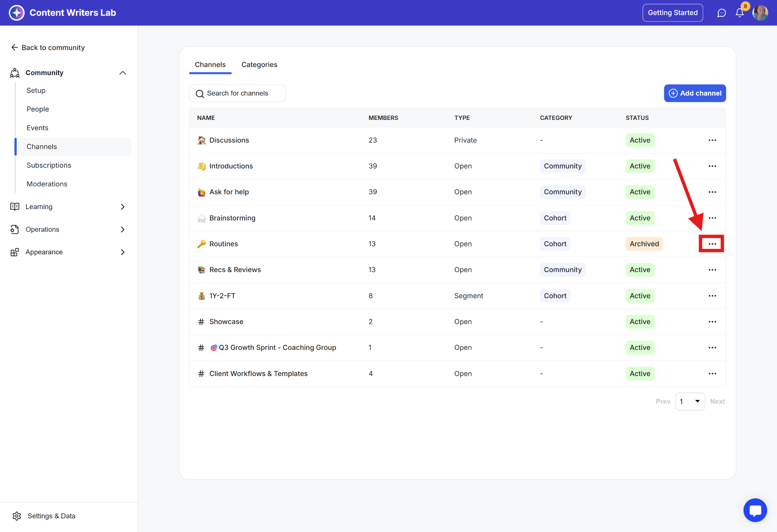Open three-dot menu for Routines channel
Viewport: 777px width, 532px height.
click(x=712, y=244)
